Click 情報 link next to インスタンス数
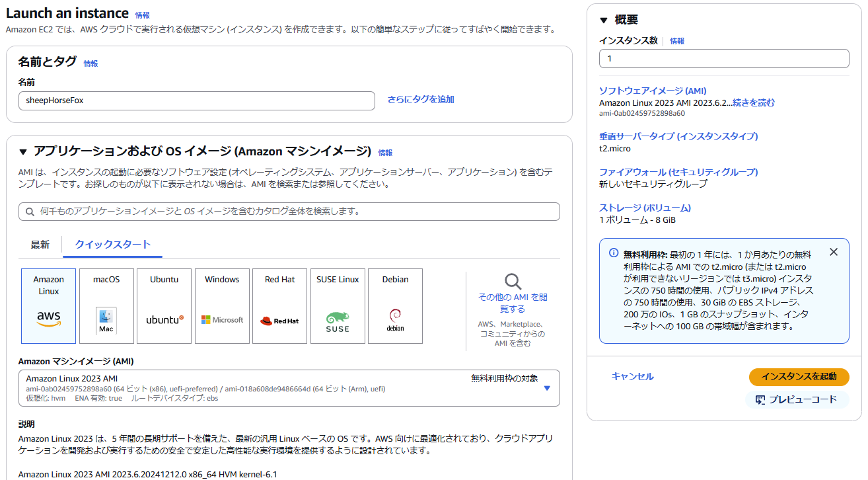 (677, 41)
